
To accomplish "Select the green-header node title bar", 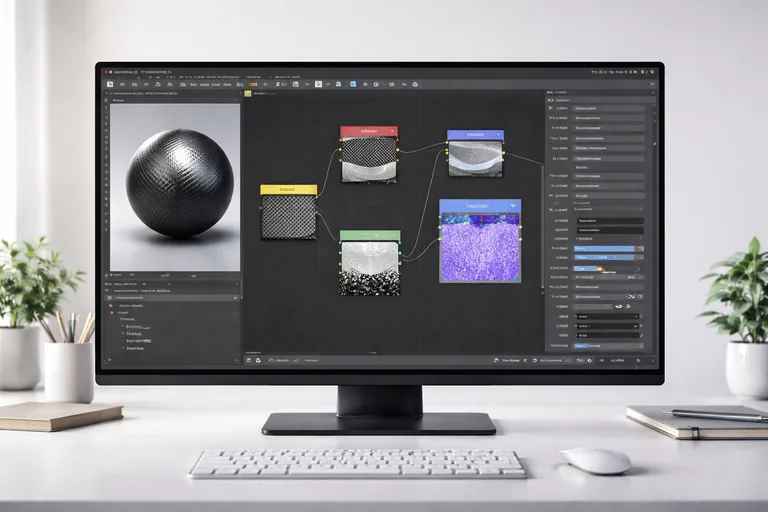I will [370, 236].
